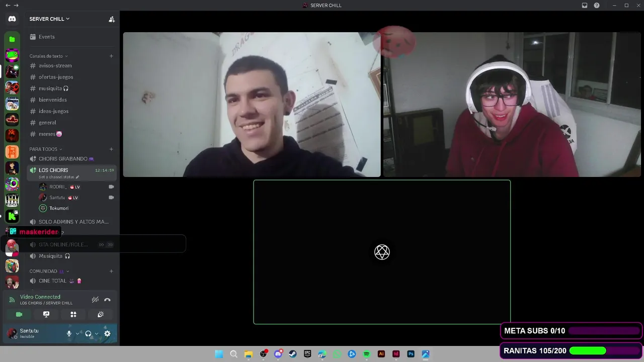
Task: Click the invite members icon beside SERVER CHILL
Action: click(112, 19)
